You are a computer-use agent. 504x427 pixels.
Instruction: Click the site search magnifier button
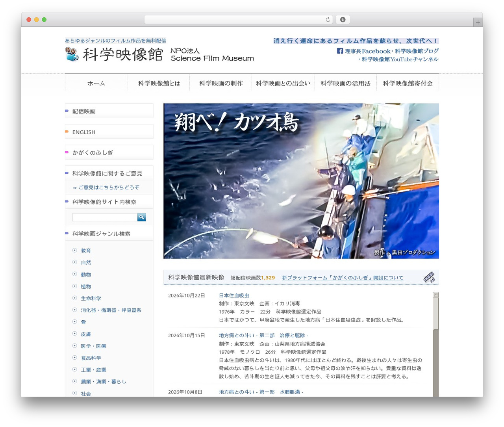pyautogui.click(x=142, y=217)
